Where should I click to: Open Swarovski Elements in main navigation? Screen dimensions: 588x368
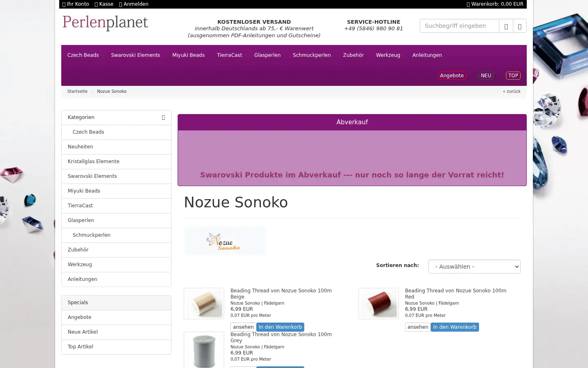[136, 55]
